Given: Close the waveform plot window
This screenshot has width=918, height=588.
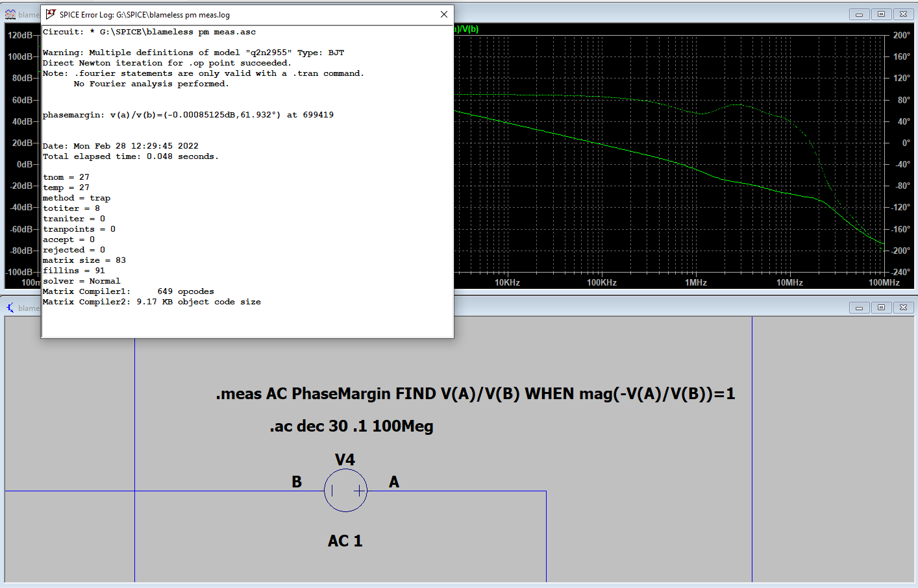Looking at the screenshot, I should pyautogui.click(x=903, y=14).
